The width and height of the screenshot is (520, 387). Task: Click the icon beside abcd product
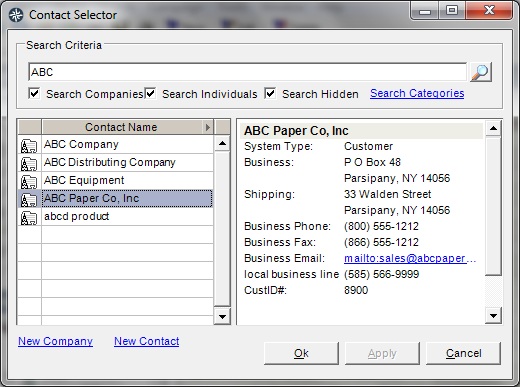pos(29,217)
